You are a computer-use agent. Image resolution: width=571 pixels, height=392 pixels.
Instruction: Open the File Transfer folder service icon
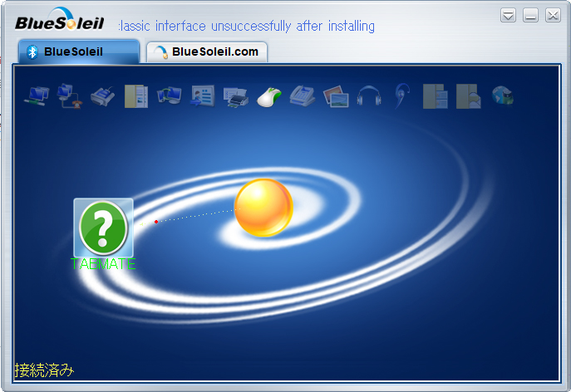136,96
